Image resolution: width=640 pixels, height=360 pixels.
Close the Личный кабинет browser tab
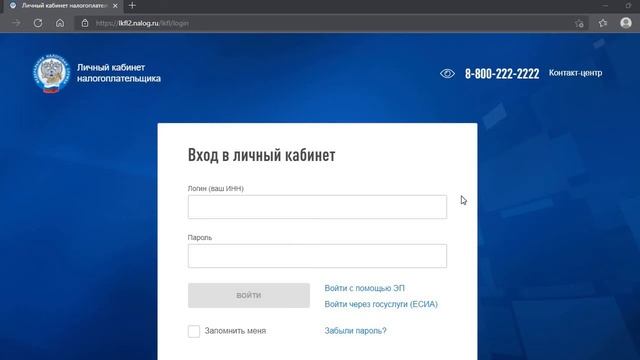coord(115,6)
